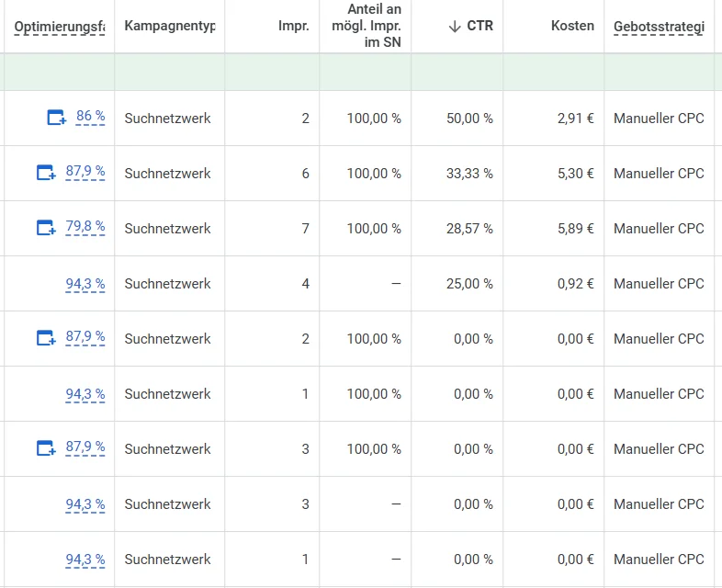The height and width of the screenshot is (588, 722).
Task: Select the 50,00 % CTR value
Action: coord(469,119)
